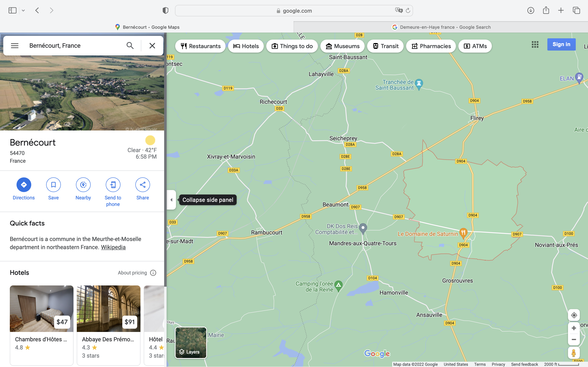Click the Sign in button
The image size is (588, 367).
(x=561, y=44)
